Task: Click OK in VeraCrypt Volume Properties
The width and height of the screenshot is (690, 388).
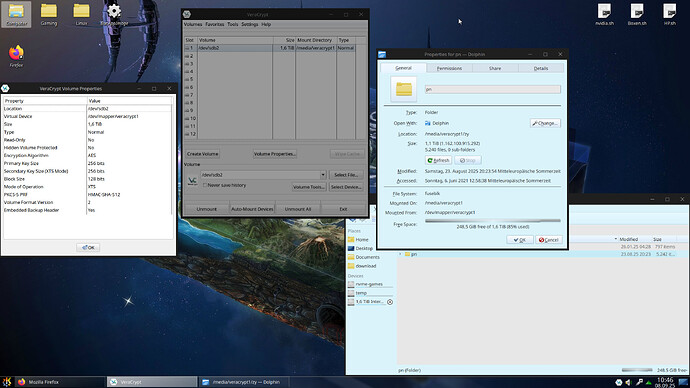Action: (88, 247)
